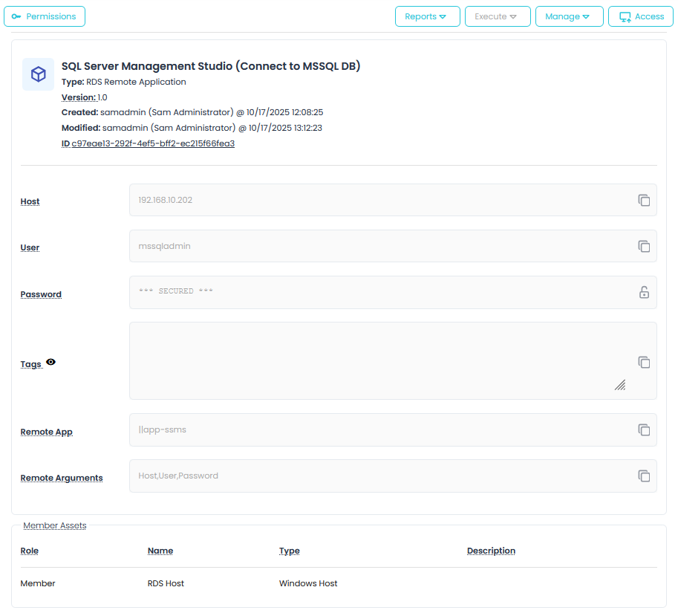
Task: Sort member assets by Type column
Action: [289, 551]
